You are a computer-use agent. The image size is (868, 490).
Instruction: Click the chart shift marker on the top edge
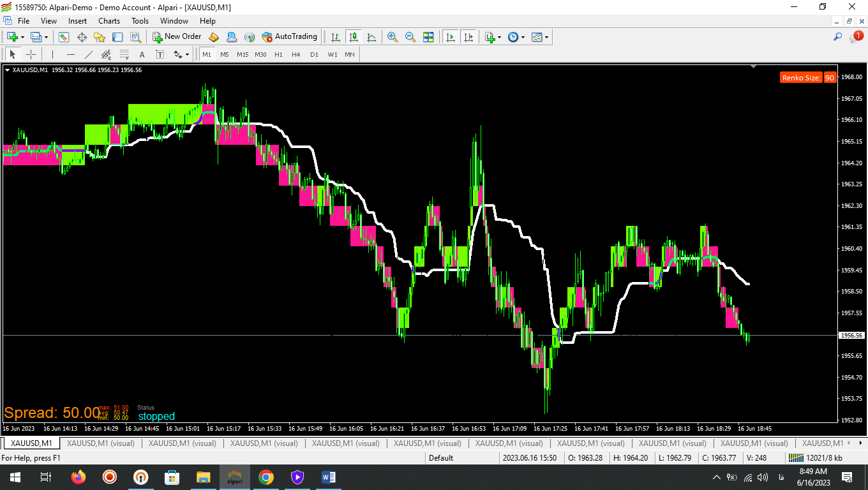(x=754, y=66)
